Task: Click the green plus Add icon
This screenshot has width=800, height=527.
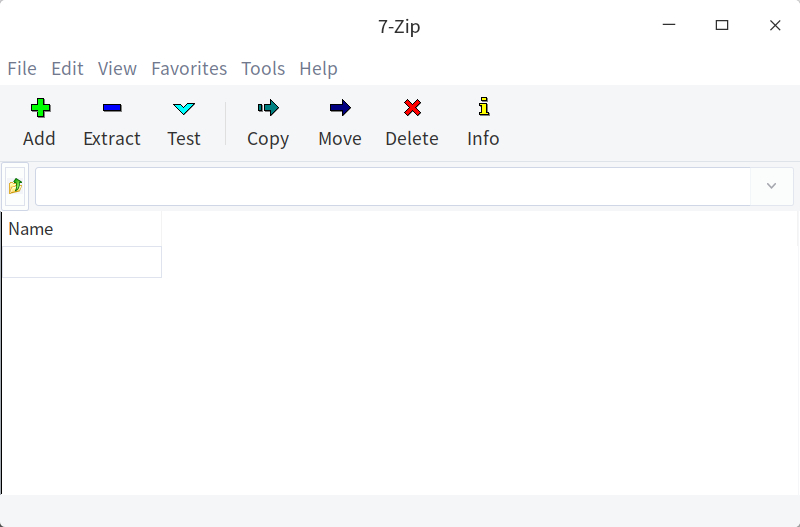Action: tap(39, 108)
